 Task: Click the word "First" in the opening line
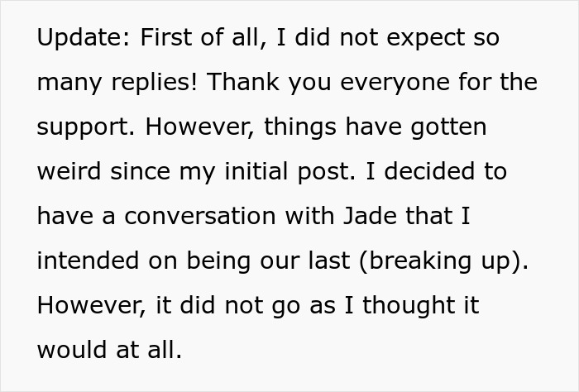pos(165,39)
